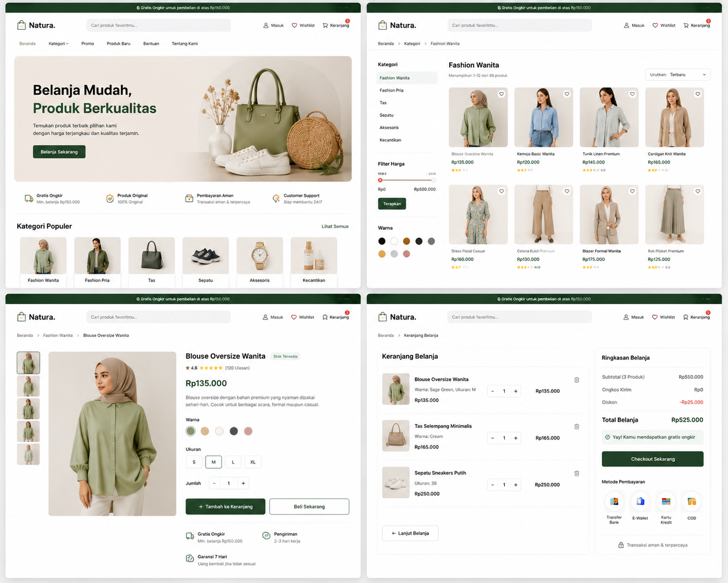
Task: Open Aksesoris watch card in Kategori Populer
Action: coord(260,261)
